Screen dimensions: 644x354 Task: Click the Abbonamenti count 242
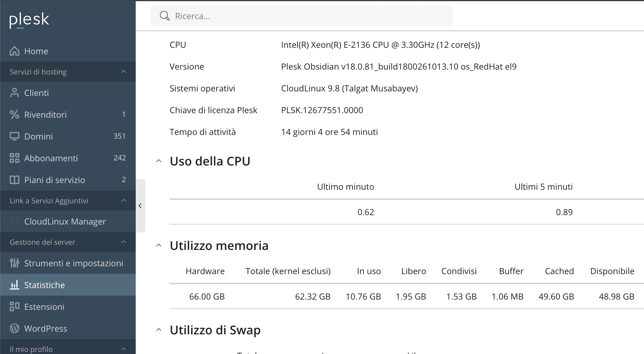point(120,158)
